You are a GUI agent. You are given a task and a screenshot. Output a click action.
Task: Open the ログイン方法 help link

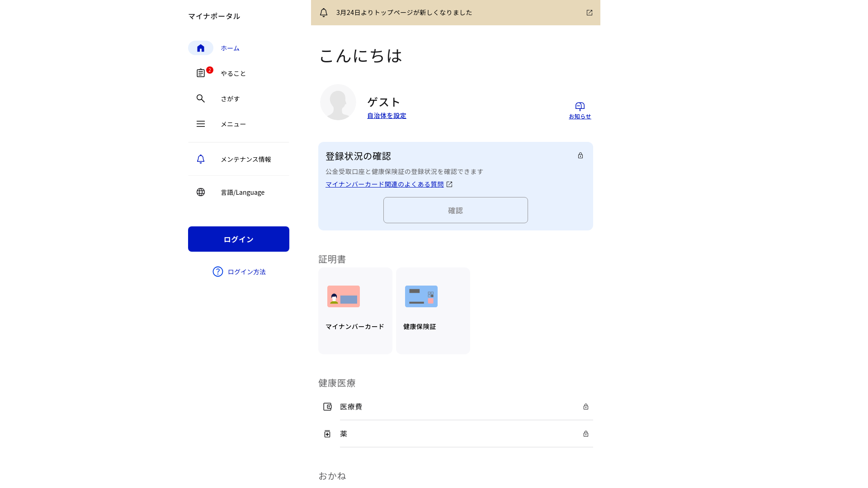pos(247,272)
